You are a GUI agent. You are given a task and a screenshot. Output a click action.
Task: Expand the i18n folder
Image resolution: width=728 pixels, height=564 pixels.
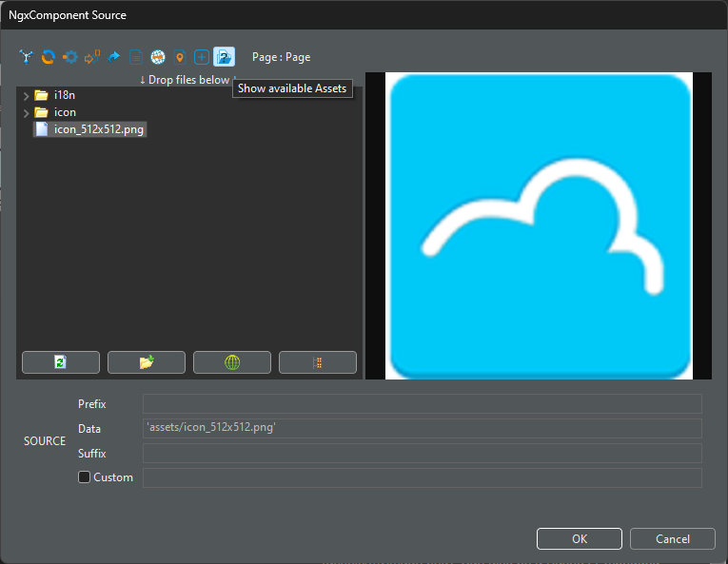[27, 95]
